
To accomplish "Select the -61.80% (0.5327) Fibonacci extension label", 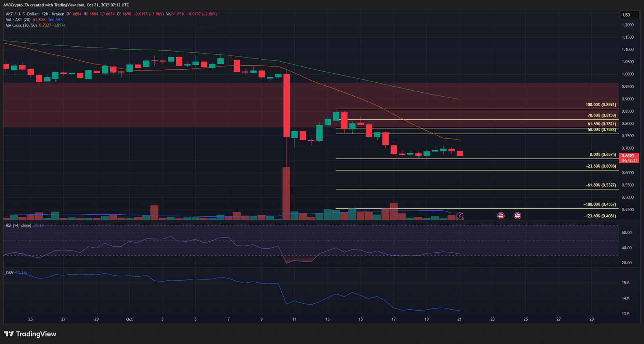I will [x=601, y=185].
